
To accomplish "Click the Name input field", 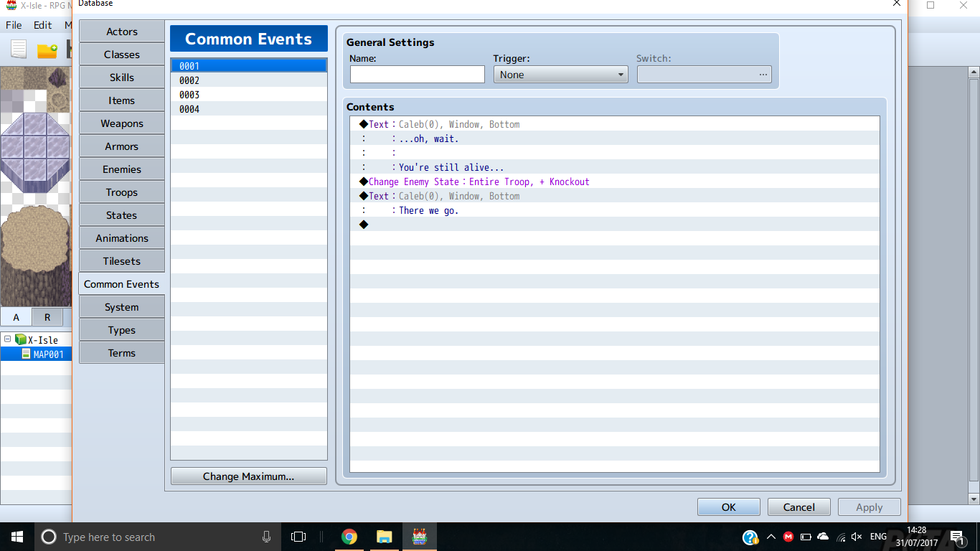I will [418, 75].
